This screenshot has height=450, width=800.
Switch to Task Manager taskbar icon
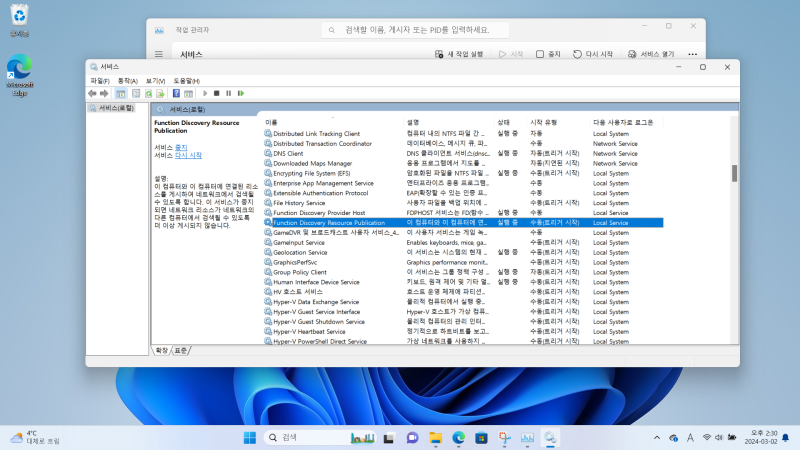point(527,438)
